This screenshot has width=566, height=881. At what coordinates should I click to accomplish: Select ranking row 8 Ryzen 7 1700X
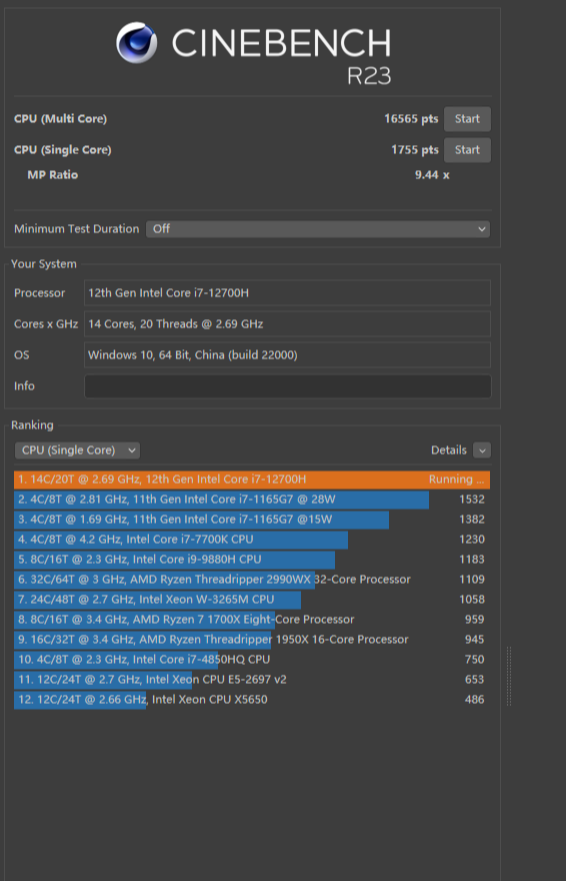(x=252, y=620)
